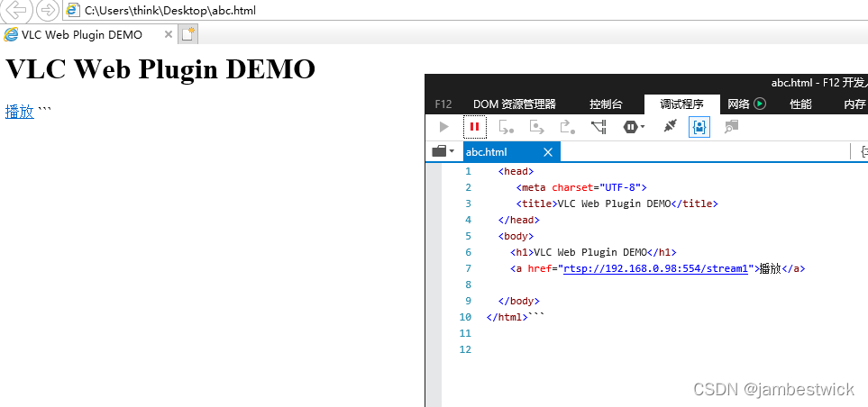Image resolution: width=868 pixels, height=407 pixels.
Task: Click the library search icon in debugger toolbar
Action: click(x=731, y=127)
